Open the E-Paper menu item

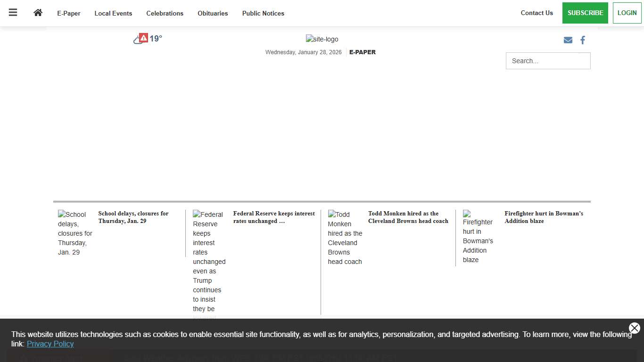[x=69, y=13]
